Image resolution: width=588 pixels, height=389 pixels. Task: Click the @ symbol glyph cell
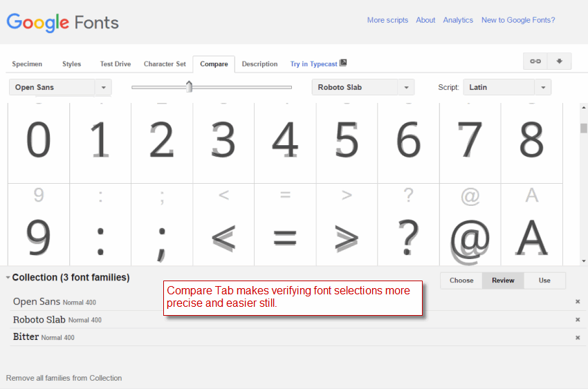point(470,225)
